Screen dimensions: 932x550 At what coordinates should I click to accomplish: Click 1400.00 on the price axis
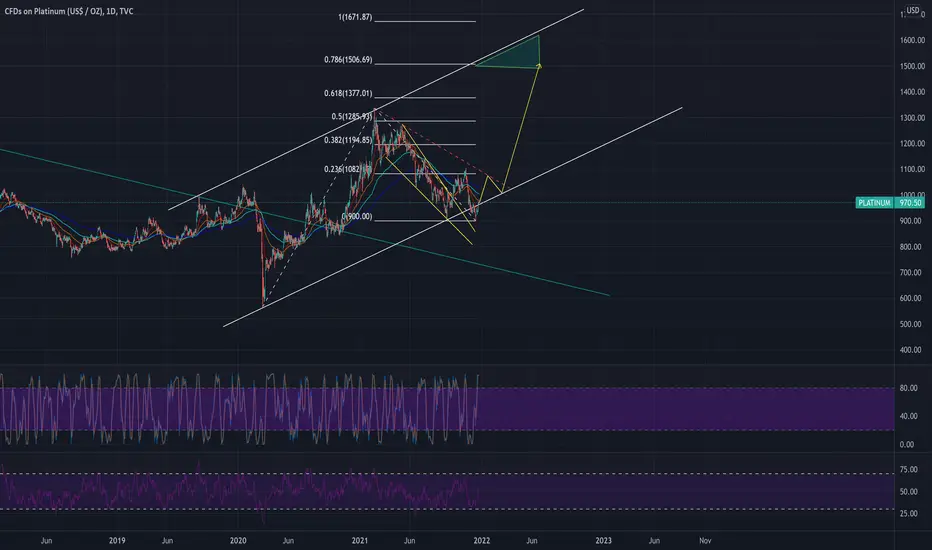click(912, 92)
